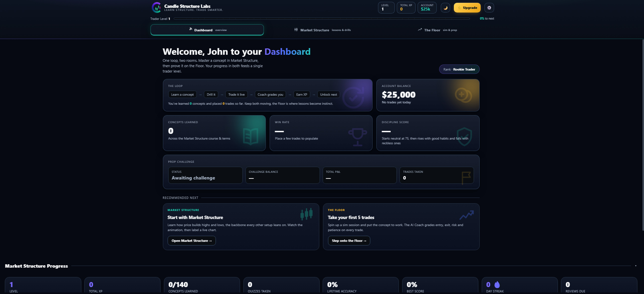Click the Quizzes Taken stat card
This screenshot has height=294, width=644.
pos(281,285)
